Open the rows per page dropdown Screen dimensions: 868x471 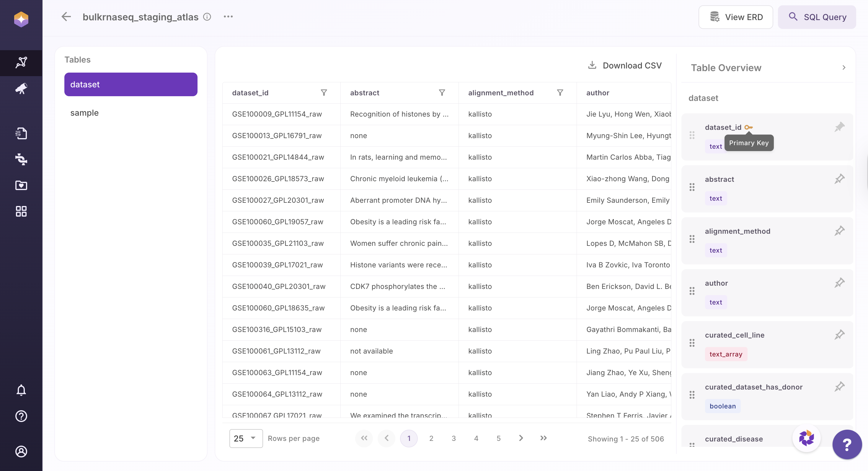coord(246,438)
